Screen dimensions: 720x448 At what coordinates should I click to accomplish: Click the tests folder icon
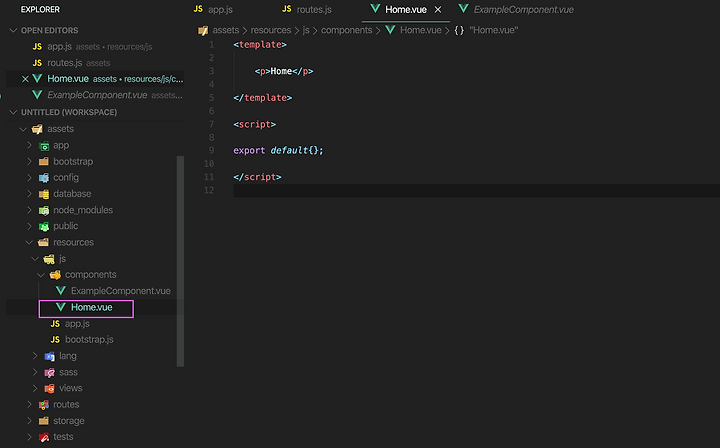pos(44,437)
